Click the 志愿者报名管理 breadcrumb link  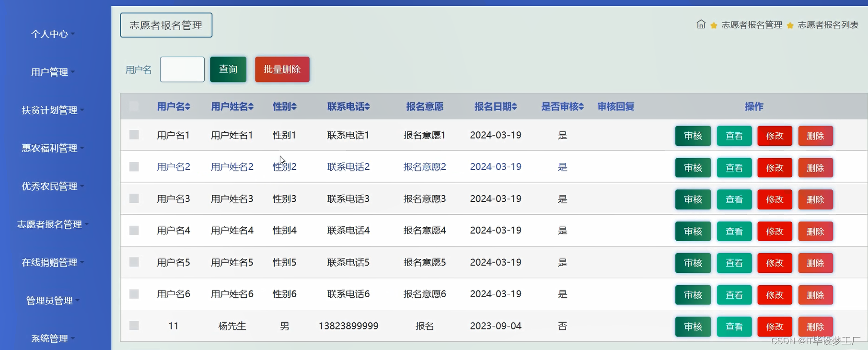coord(752,25)
